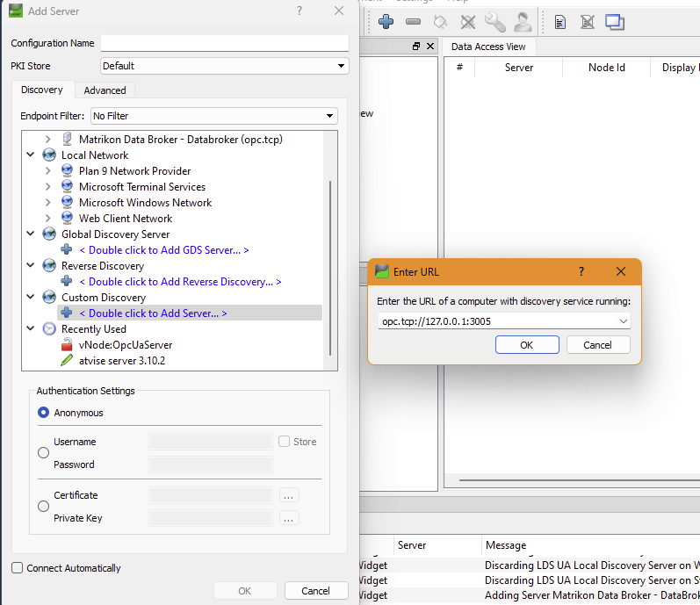Click the plus icon beside Add GDS Server
Image resolution: width=700 pixels, height=605 pixels.
(x=67, y=249)
